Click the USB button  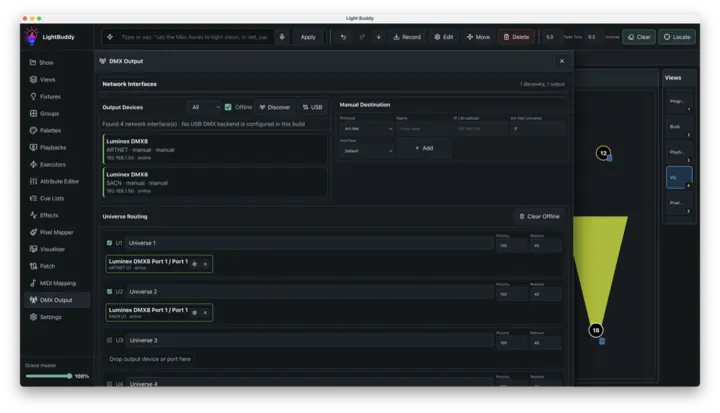point(313,107)
